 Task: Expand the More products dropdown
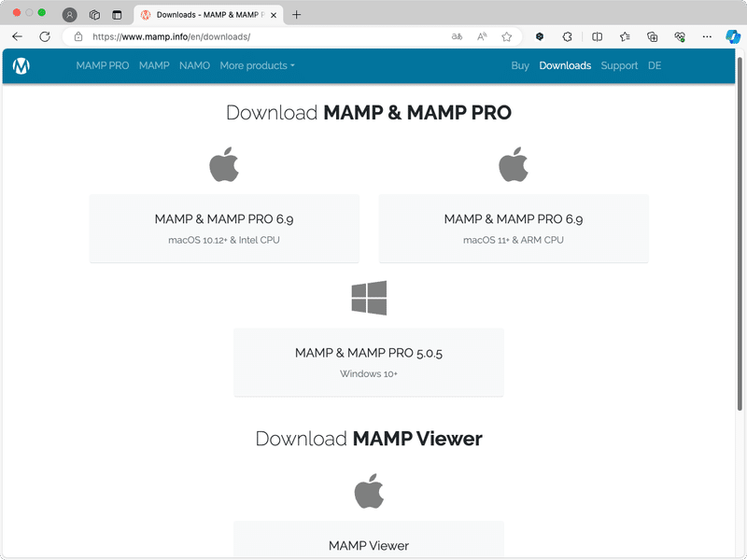258,65
